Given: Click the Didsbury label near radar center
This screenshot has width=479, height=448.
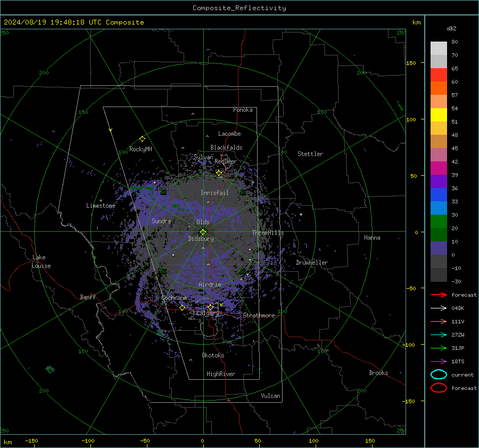Looking at the screenshot, I should pos(201,239).
